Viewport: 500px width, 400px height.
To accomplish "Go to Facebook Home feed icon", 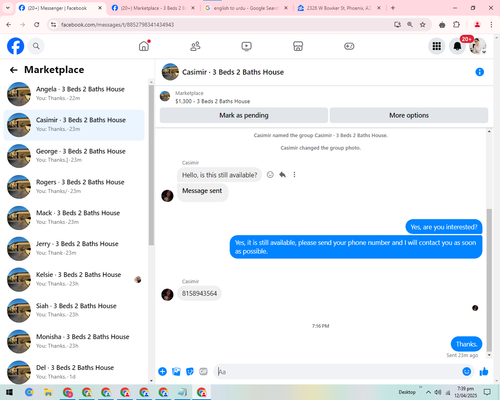I will click(x=144, y=46).
